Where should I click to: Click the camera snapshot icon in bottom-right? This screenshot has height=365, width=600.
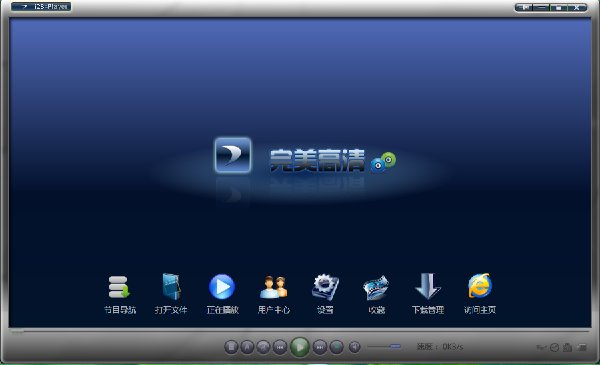[x=567, y=347]
